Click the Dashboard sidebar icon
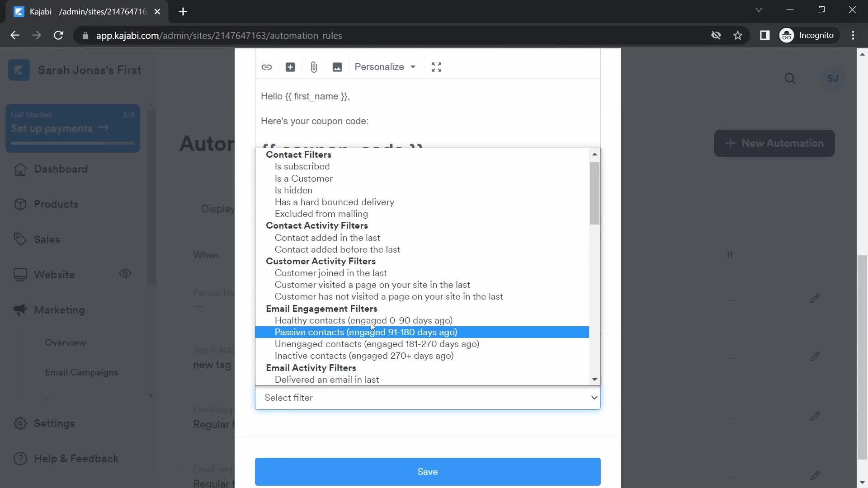The width and height of the screenshot is (868, 488). (x=19, y=169)
